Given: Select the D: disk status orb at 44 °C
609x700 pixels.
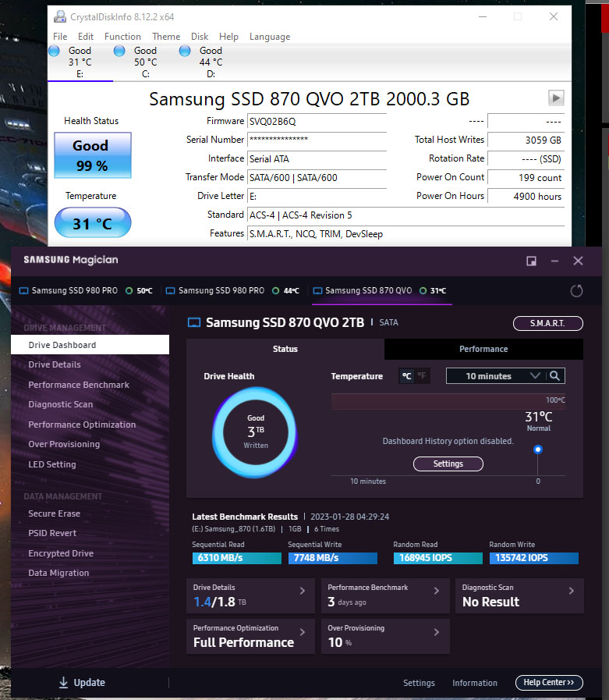Looking at the screenshot, I should (185, 51).
